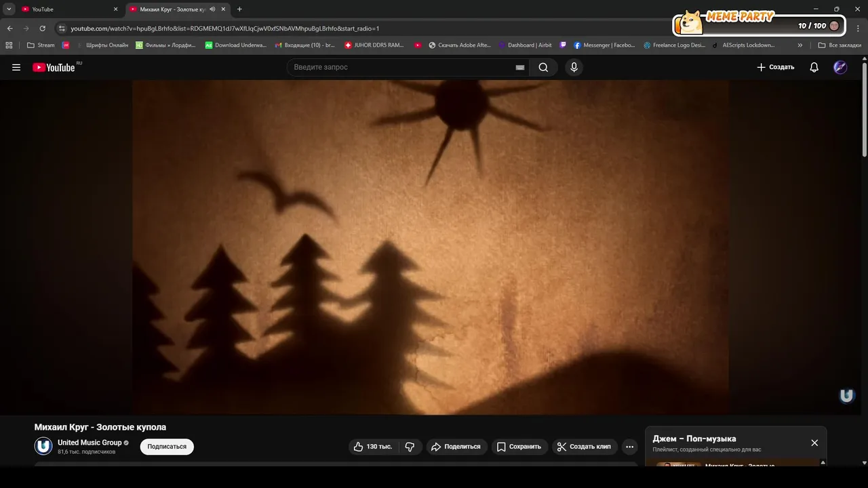Open the on-screen keyboard in search box
The height and width of the screenshot is (488, 868).
(520, 67)
